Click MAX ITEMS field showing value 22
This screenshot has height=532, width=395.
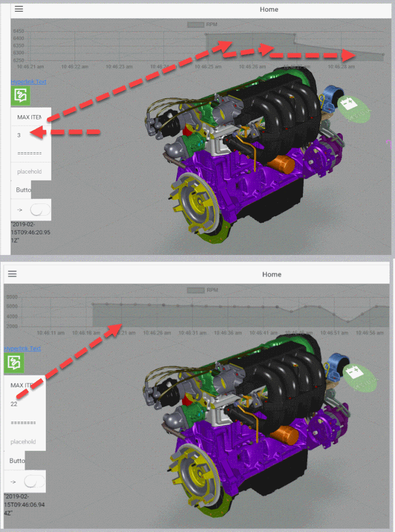[24, 404]
